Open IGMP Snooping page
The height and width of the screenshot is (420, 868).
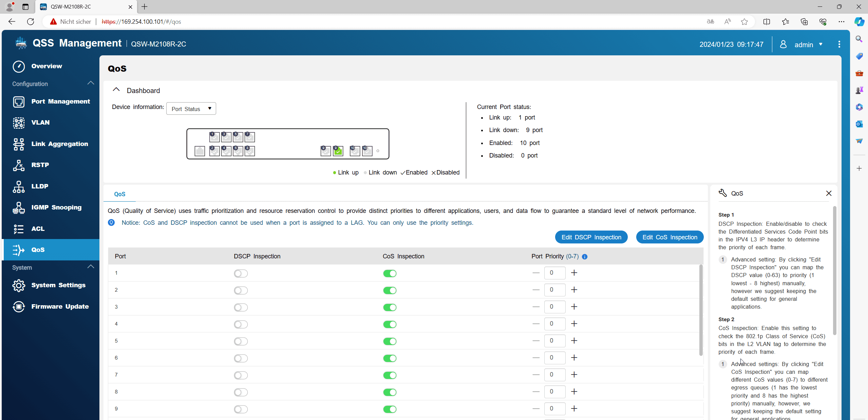[56, 207]
